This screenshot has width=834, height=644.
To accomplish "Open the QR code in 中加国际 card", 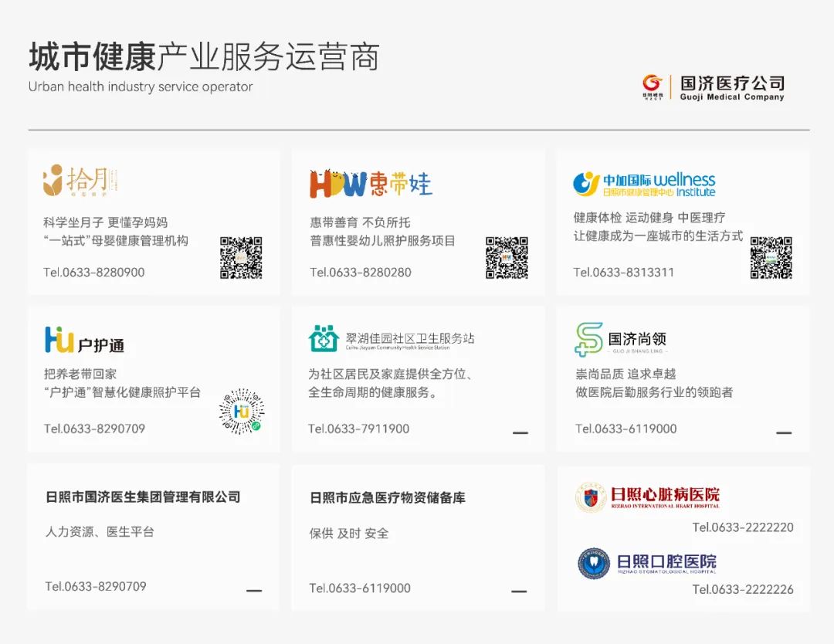I will point(771,258).
